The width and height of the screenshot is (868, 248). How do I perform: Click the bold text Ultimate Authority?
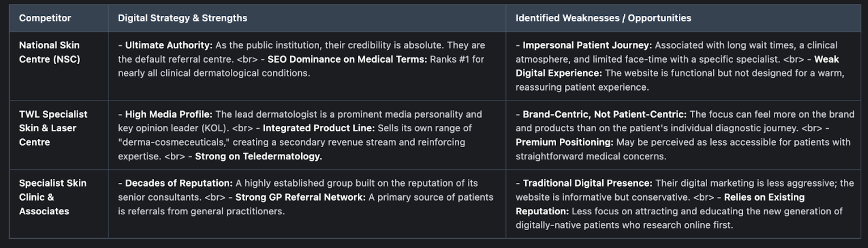point(168,45)
